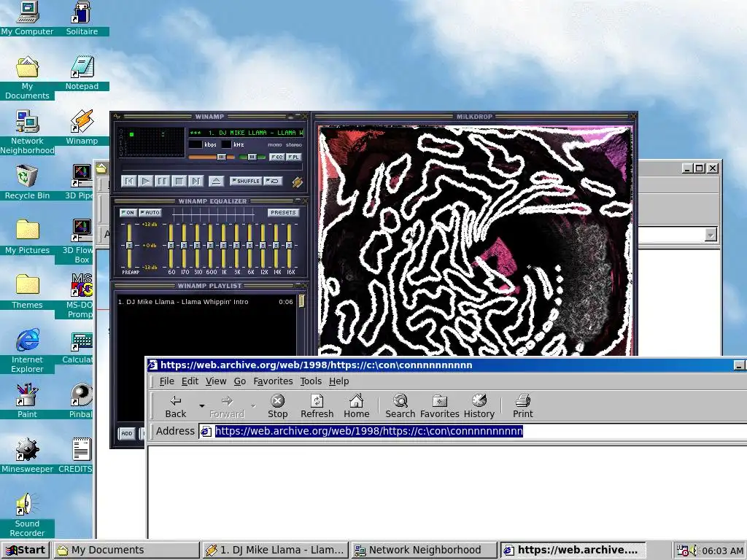The image size is (747, 560).
Task: Pause playback in Winamp
Action: tap(162, 181)
